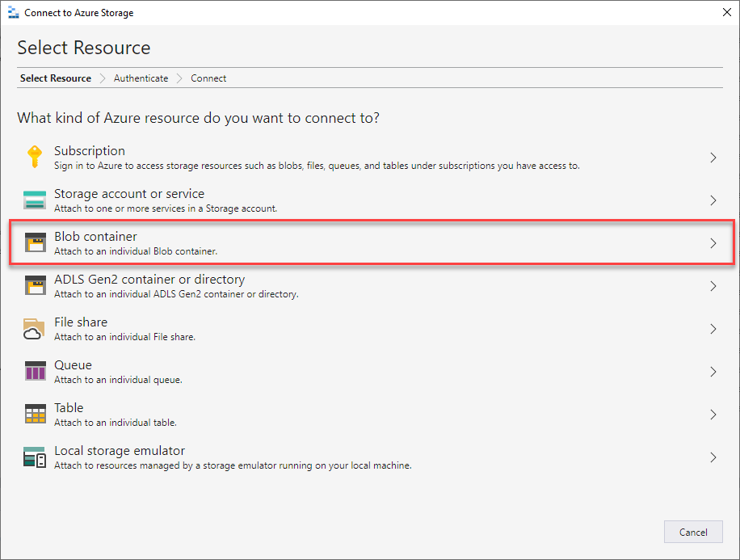This screenshot has width=740, height=560.
Task: Click 'Attach to one or more services' description
Action: pos(166,208)
